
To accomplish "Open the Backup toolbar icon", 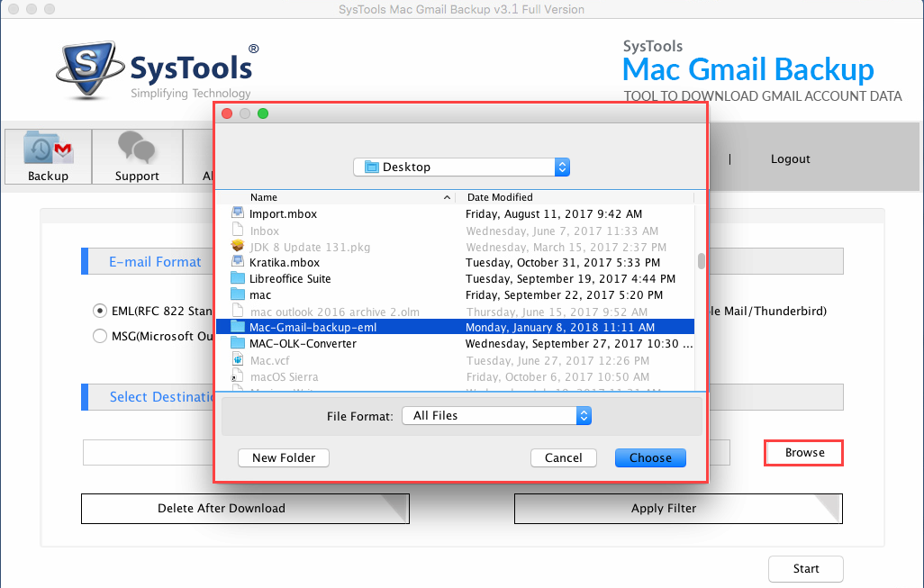I will [48, 148].
